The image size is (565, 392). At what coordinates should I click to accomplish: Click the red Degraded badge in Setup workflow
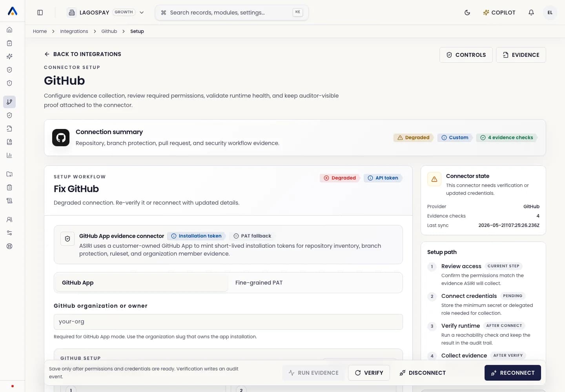tap(340, 178)
